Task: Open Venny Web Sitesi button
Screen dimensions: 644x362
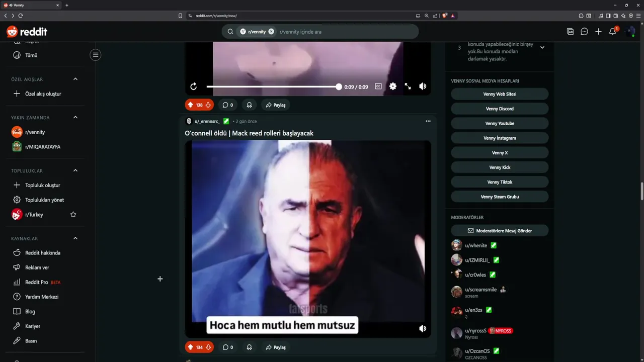Action: pyautogui.click(x=500, y=94)
